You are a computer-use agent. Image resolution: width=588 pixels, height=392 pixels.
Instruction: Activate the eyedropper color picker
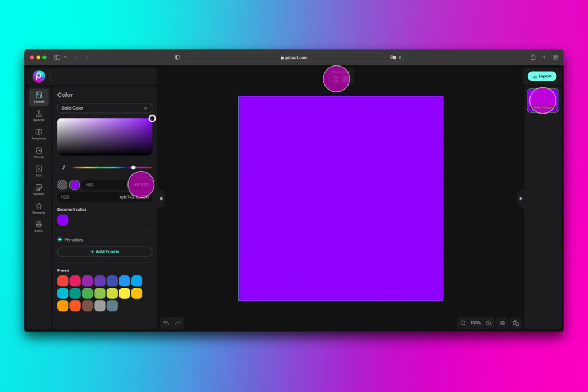(x=63, y=167)
